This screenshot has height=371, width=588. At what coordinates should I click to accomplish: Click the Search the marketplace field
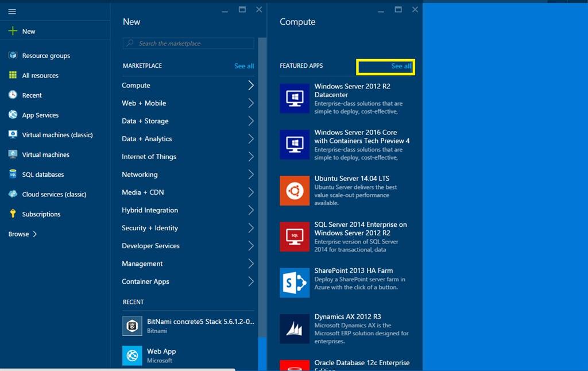pyautogui.click(x=188, y=43)
